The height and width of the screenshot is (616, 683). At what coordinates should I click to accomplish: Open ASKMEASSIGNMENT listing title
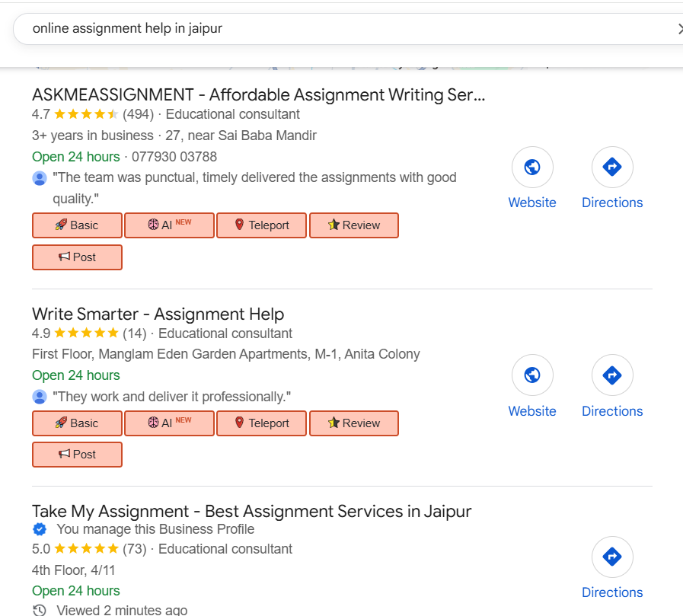coord(258,95)
